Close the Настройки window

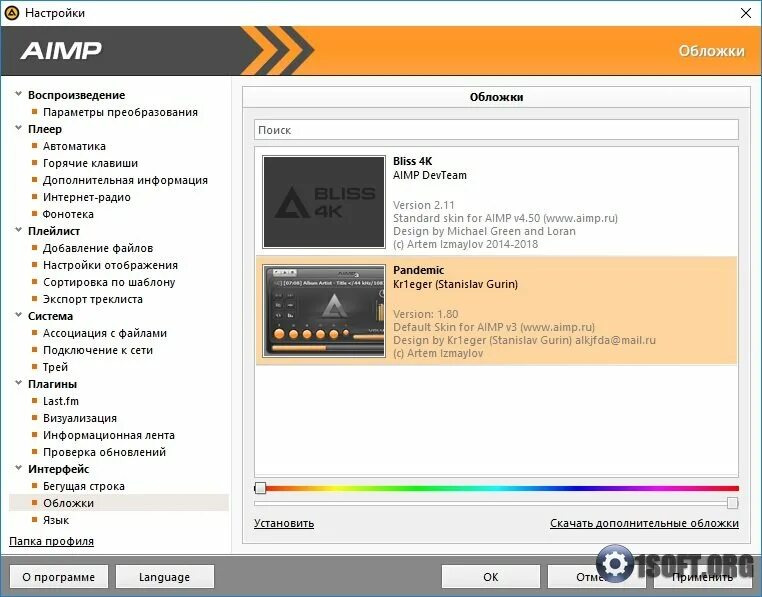click(x=745, y=13)
